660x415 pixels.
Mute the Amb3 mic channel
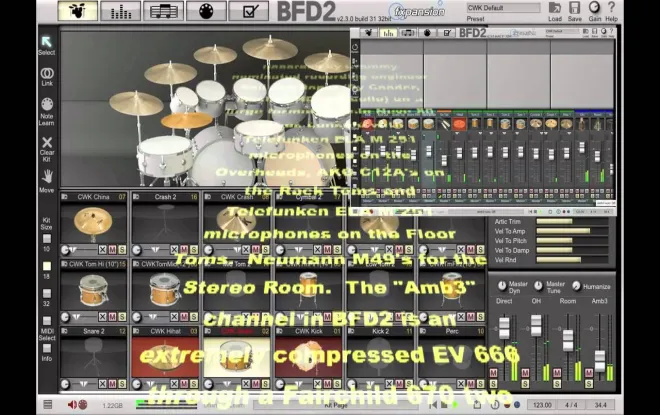589,373
